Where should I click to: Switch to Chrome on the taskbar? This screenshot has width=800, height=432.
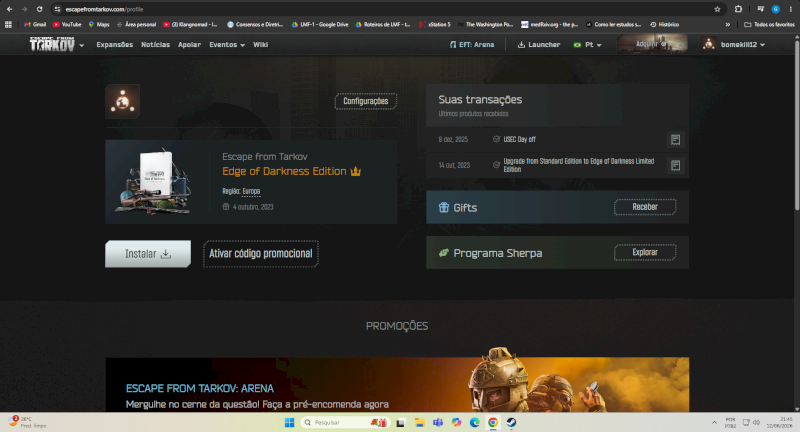coord(493,422)
